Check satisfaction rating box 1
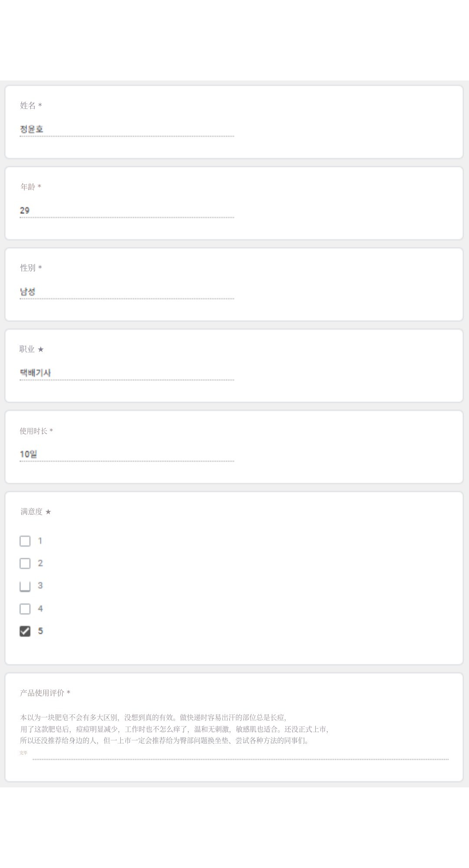 [25, 541]
